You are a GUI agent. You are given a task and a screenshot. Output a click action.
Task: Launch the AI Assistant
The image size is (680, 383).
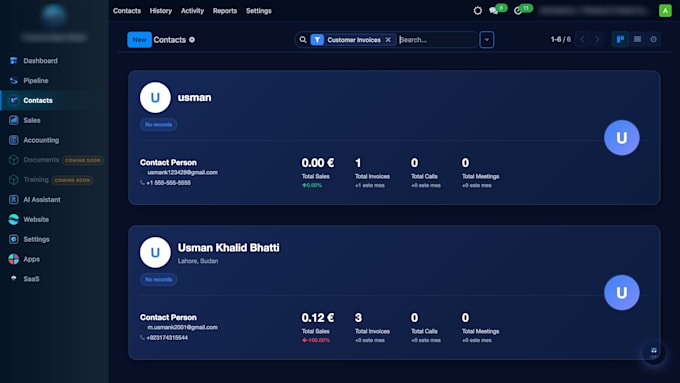click(x=42, y=200)
